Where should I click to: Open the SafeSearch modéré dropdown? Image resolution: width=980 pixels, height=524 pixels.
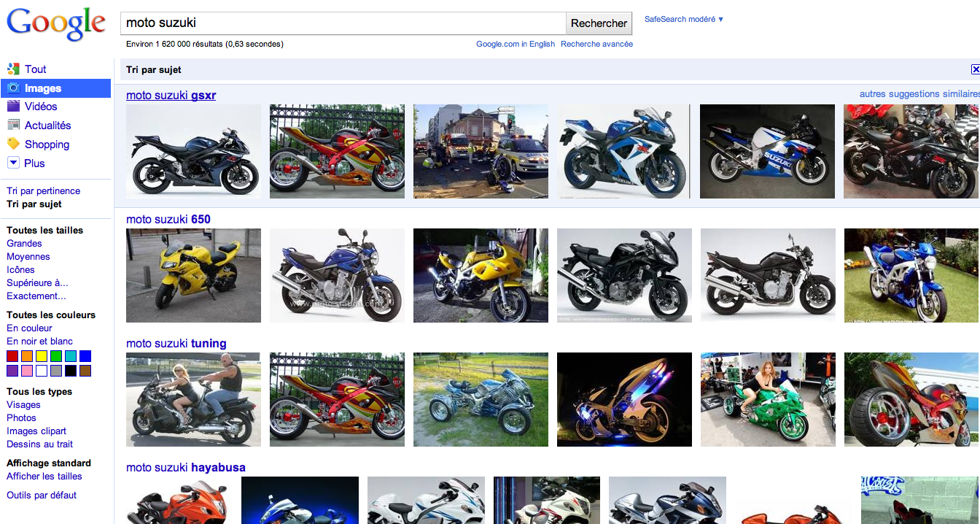[684, 19]
